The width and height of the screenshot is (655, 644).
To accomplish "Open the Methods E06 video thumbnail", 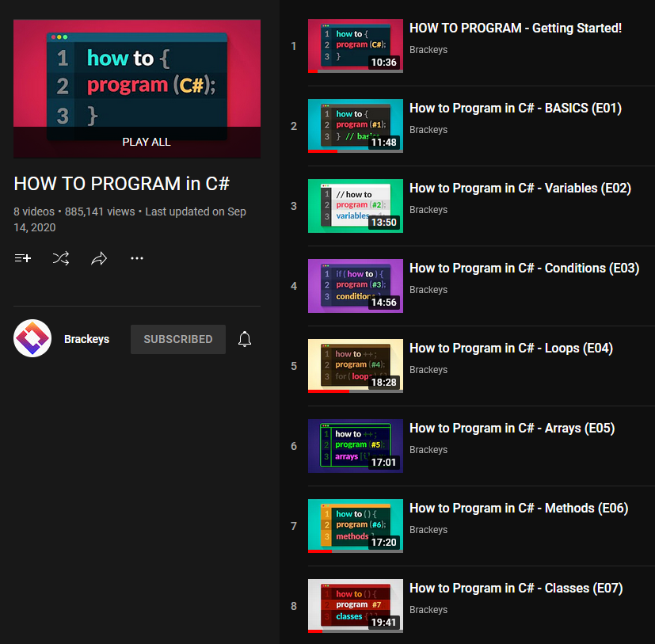I will (x=356, y=526).
